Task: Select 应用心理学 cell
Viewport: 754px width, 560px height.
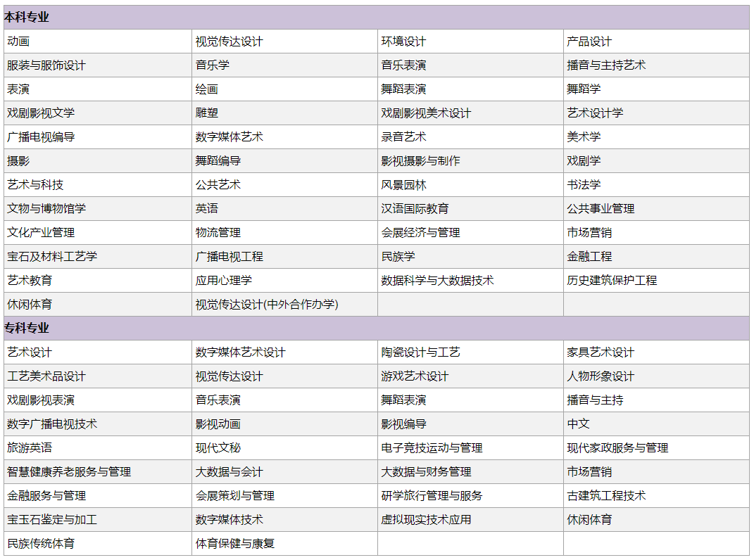Action: pyautogui.click(x=284, y=280)
